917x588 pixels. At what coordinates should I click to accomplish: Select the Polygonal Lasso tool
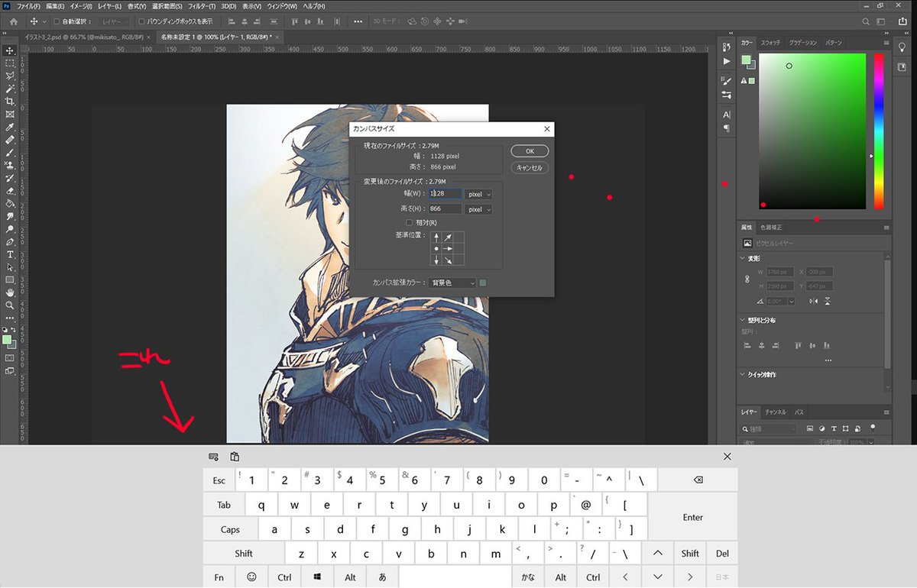[11, 76]
